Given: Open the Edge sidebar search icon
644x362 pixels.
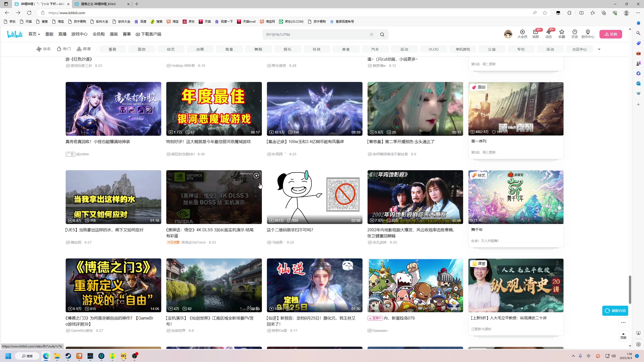Looking at the screenshot, I should coord(638,33).
